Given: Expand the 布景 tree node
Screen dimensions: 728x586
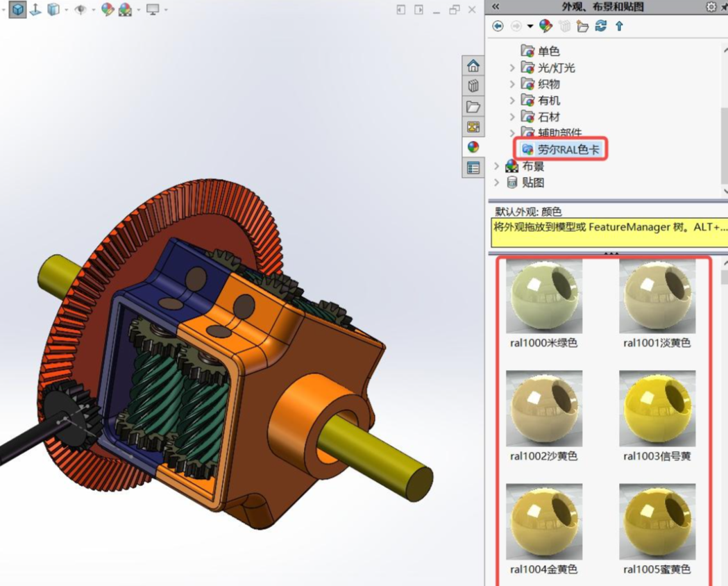Looking at the screenshot, I should click(x=497, y=166).
